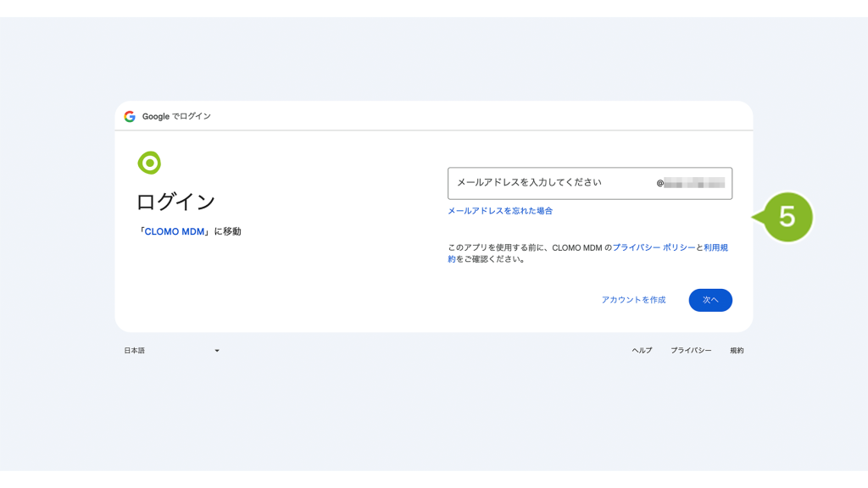The height and width of the screenshot is (488, 868).
Task: Open the CLOMO MDM app link
Action: [x=175, y=231]
